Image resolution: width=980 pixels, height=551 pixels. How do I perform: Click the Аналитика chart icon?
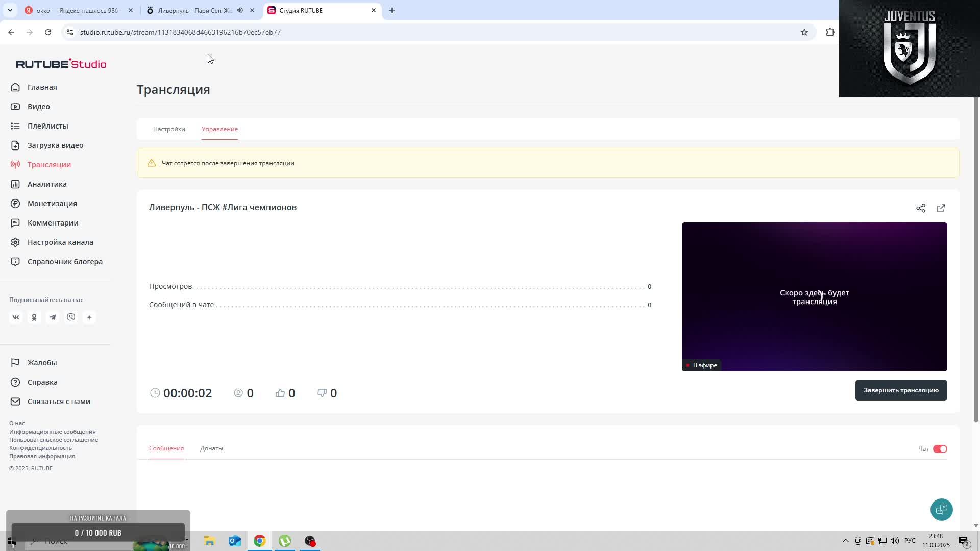[15, 184]
